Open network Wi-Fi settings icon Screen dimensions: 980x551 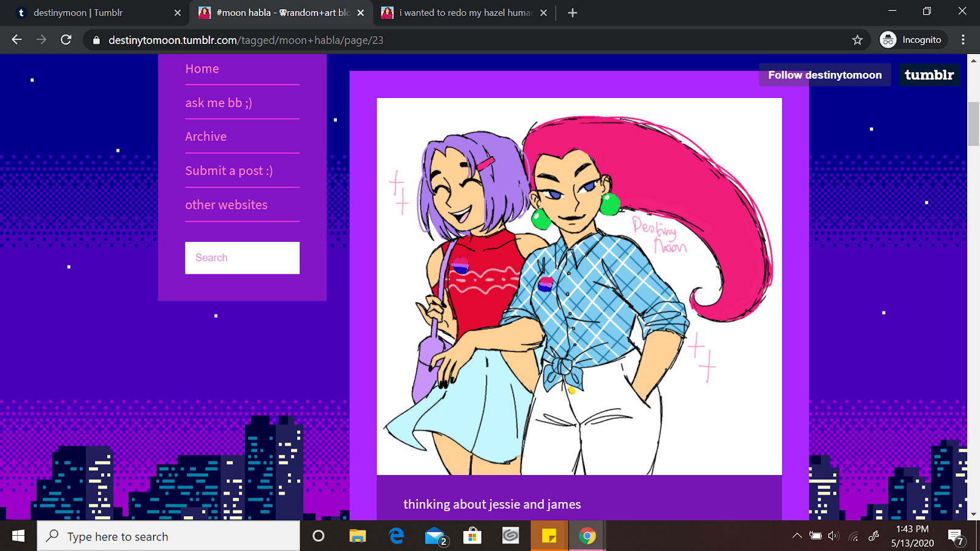coord(853,537)
